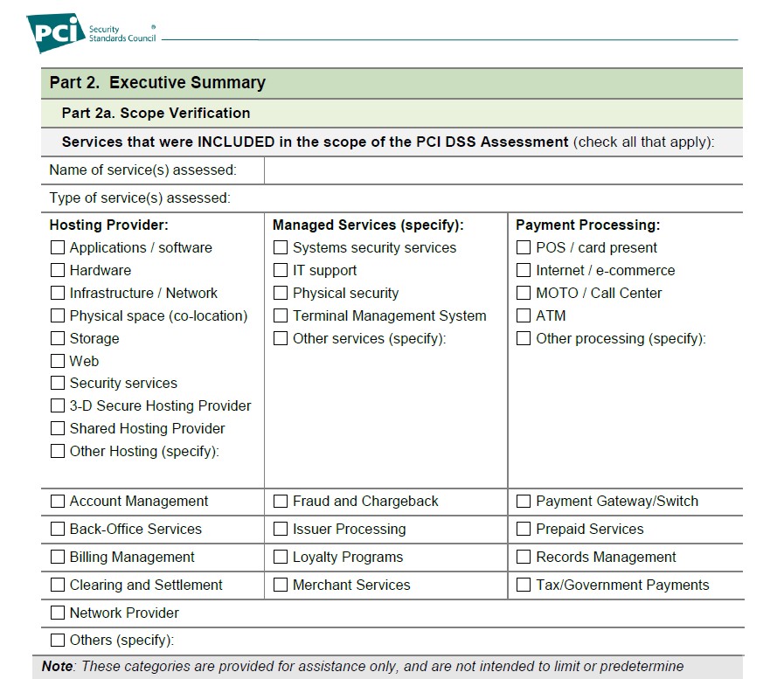
Task: Check the POS / card present box
Action: tap(524, 247)
